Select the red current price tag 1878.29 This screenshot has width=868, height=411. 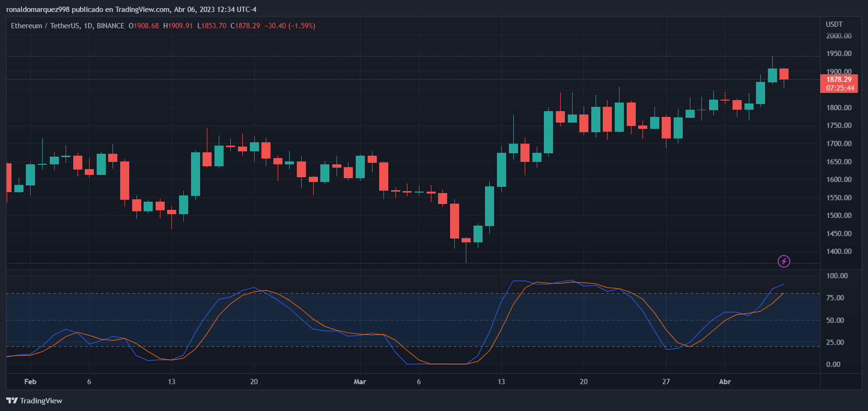tap(839, 80)
